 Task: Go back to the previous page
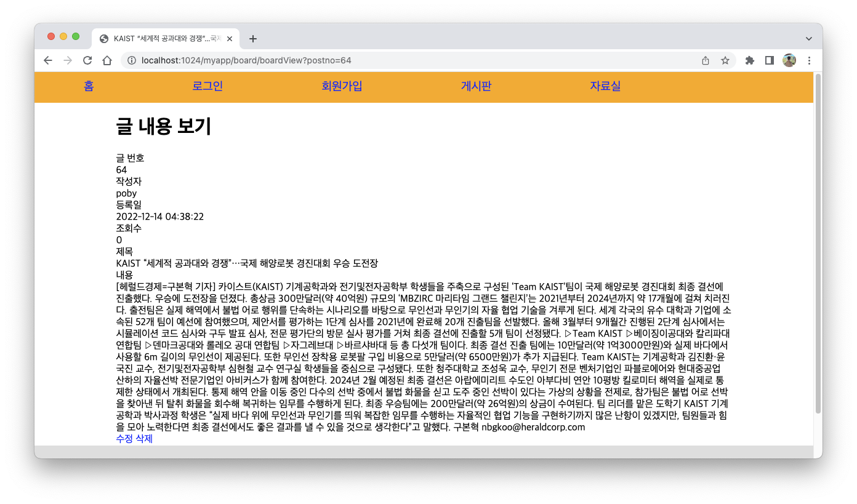coord(48,60)
